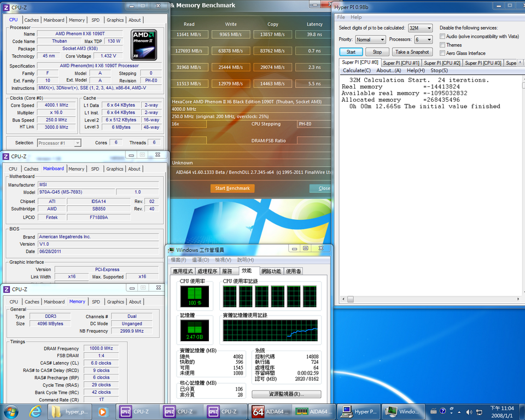Screen dimensions: 525x420
Task: Switch to the Super PI [CPU #2] tab
Action: coord(442,63)
